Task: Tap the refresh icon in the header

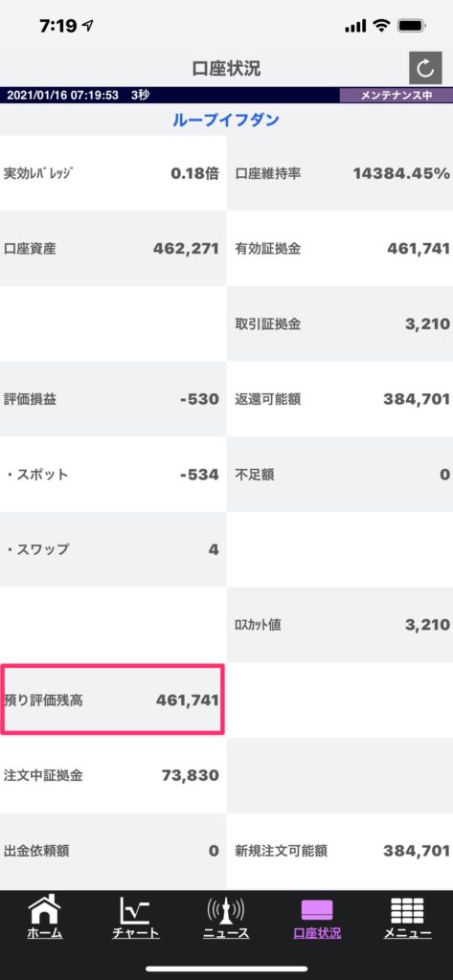Action: point(425,68)
